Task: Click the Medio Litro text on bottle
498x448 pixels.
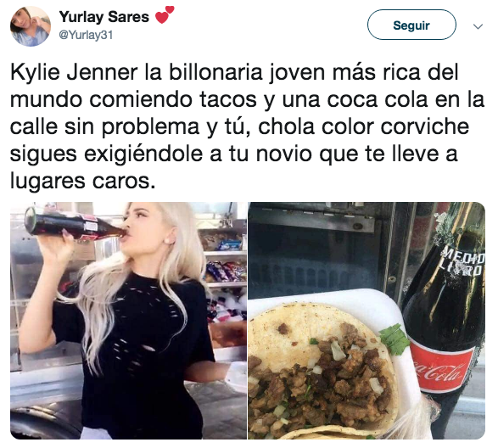Action: click(463, 262)
